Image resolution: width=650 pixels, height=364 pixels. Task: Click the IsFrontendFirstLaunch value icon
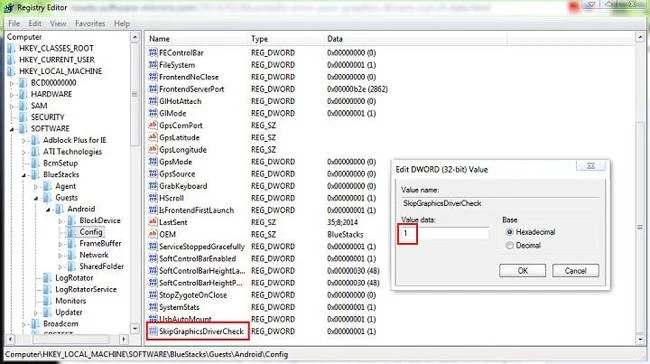pyautogui.click(x=153, y=210)
